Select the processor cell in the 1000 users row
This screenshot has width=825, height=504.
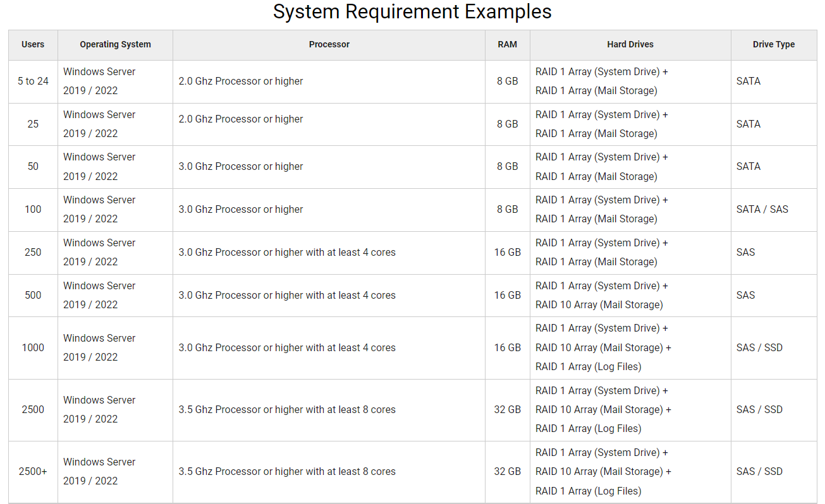coord(329,348)
